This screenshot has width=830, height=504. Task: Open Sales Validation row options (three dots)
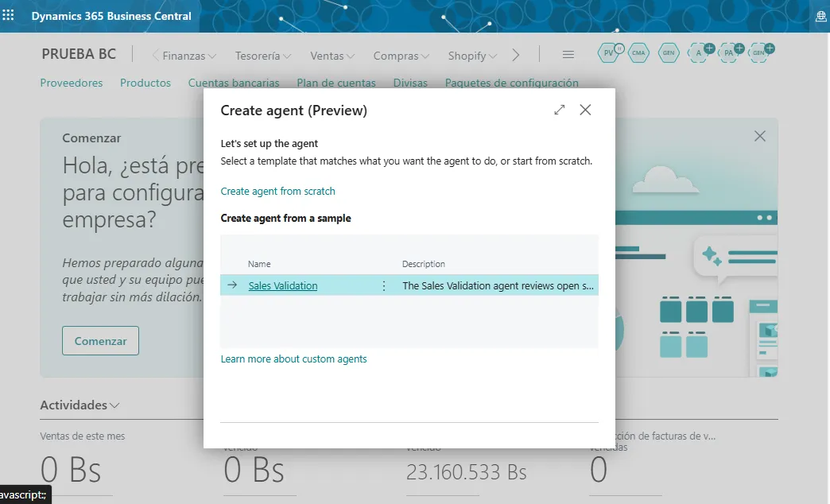point(384,285)
